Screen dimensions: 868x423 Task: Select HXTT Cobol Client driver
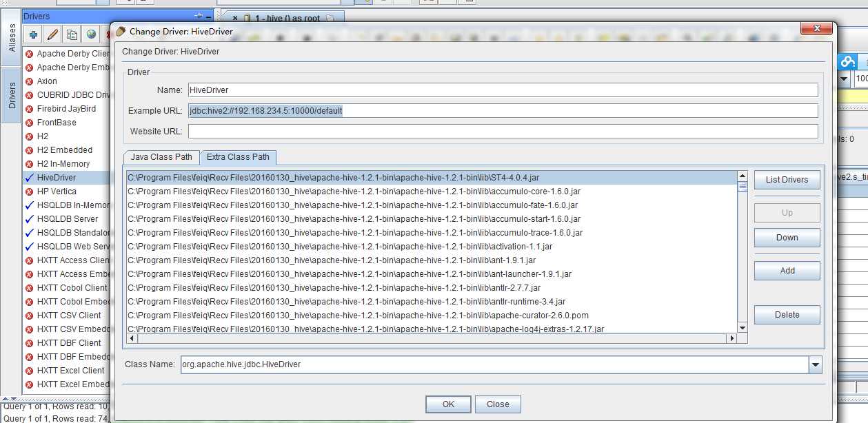point(67,288)
